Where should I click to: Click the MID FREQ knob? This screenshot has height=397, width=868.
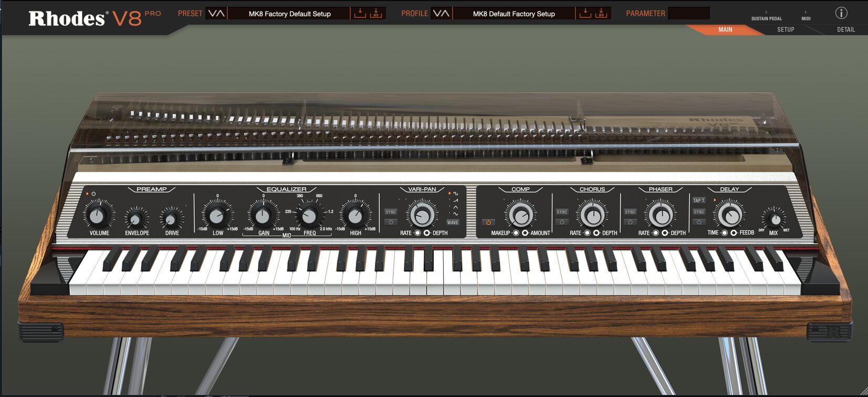(x=309, y=214)
